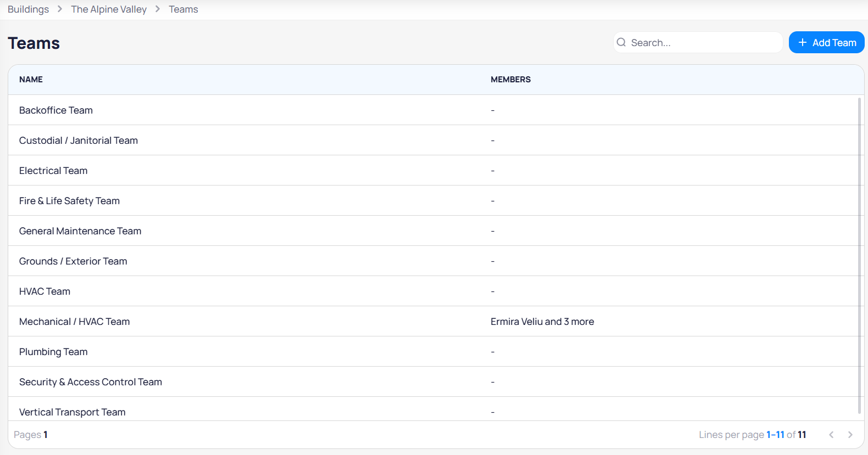The height and width of the screenshot is (455, 868).
Task: Click the search magnifier icon
Action: coord(621,42)
